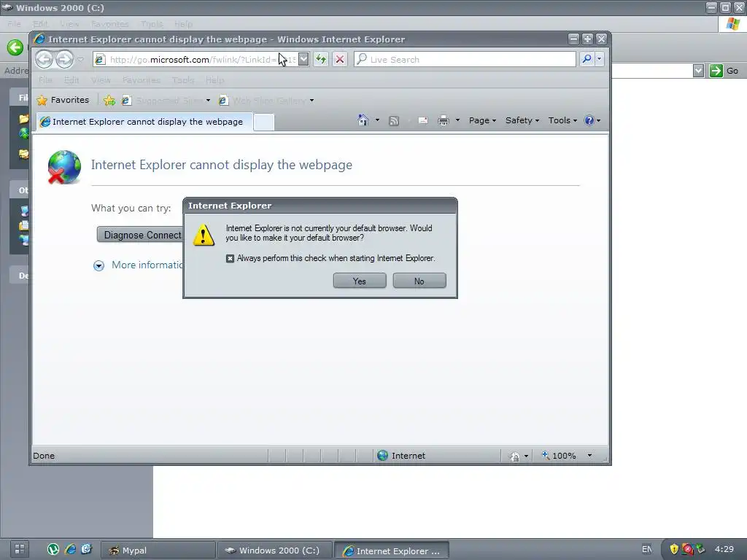Open the Page menu
The height and width of the screenshot is (560, 747).
[x=483, y=120]
